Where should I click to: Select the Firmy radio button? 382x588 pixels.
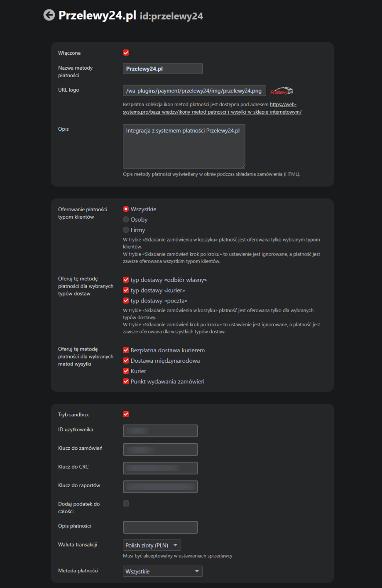click(126, 230)
